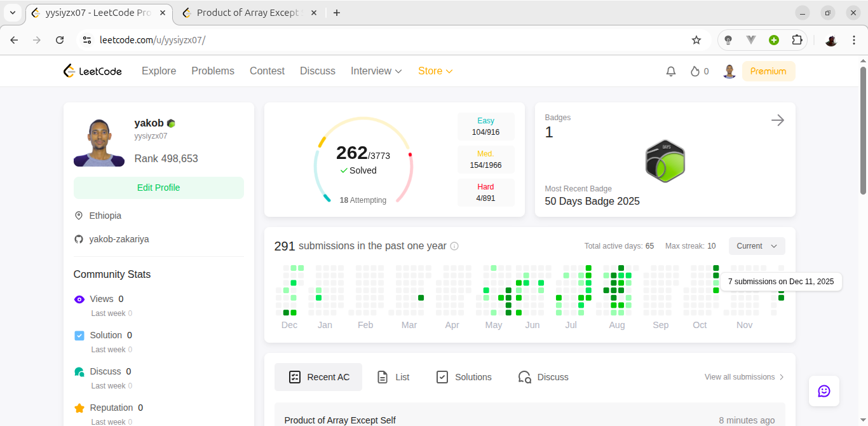Click the badges arrow icon
The height and width of the screenshot is (426, 868).
[778, 120]
